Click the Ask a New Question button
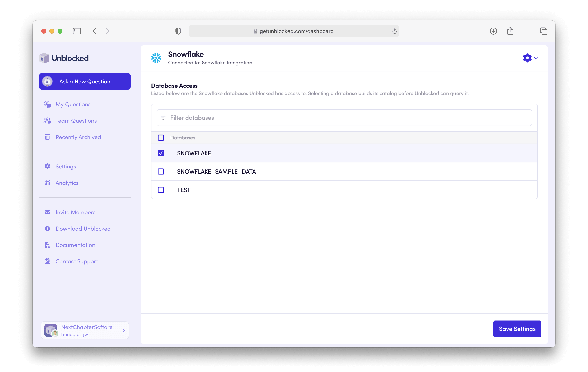Screen dimensions: 588x372 coord(85,81)
